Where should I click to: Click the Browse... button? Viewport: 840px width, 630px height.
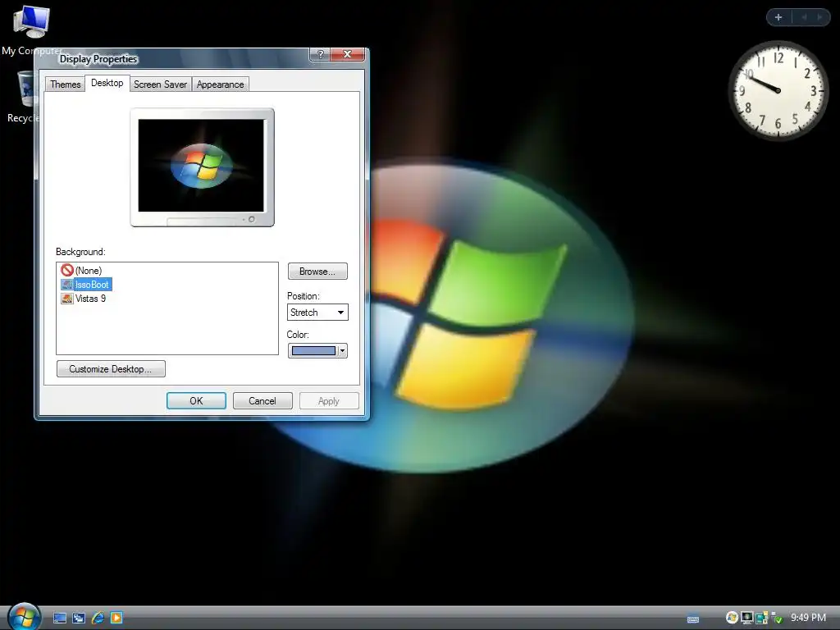pos(317,271)
